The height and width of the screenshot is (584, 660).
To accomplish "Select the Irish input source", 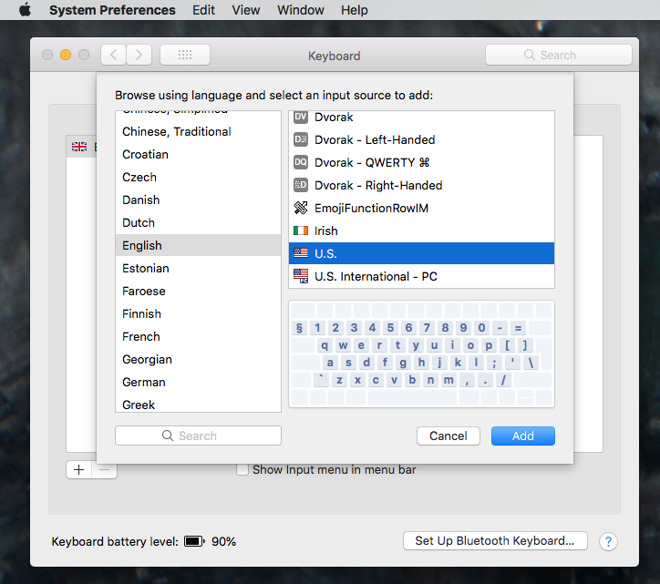I will coord(421,230).
